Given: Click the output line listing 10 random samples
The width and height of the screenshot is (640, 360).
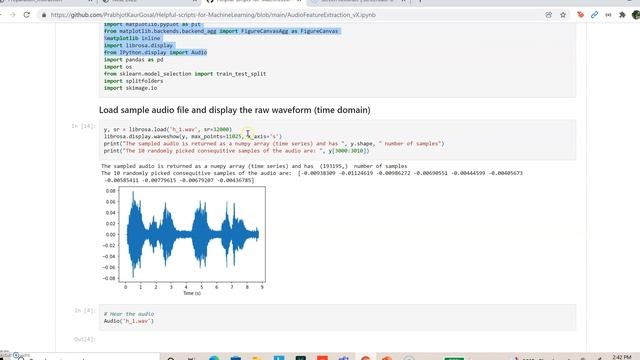Looking at the screenshot, I should tap(312, 173).
